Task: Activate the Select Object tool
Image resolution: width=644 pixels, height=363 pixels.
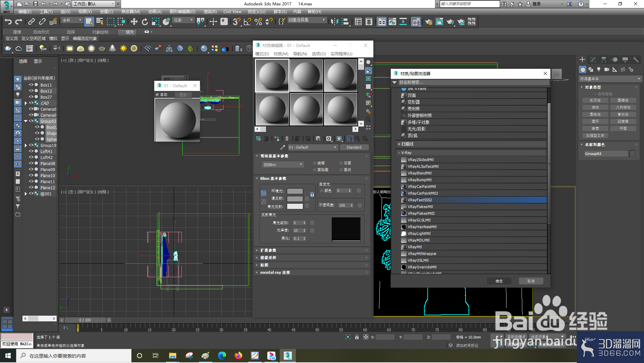Action: (89, 22)
